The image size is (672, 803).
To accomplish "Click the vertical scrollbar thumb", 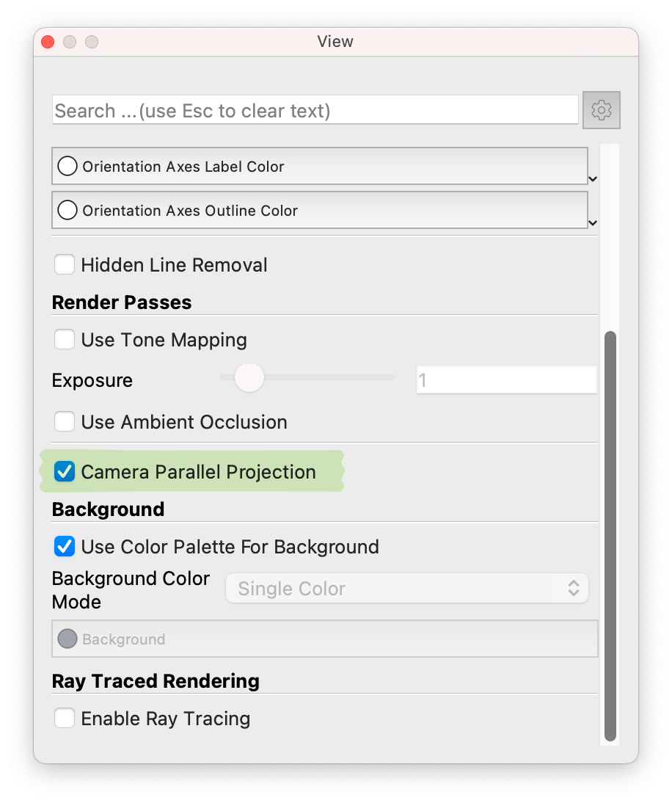I will 610,536.
